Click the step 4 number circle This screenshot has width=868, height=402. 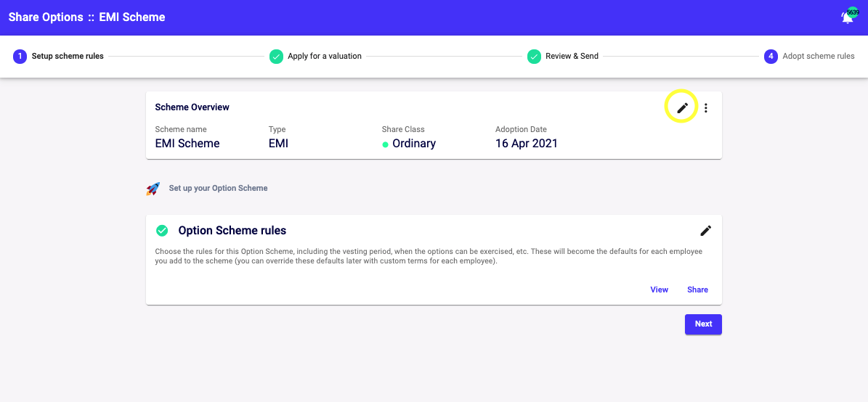pos(771,57)
